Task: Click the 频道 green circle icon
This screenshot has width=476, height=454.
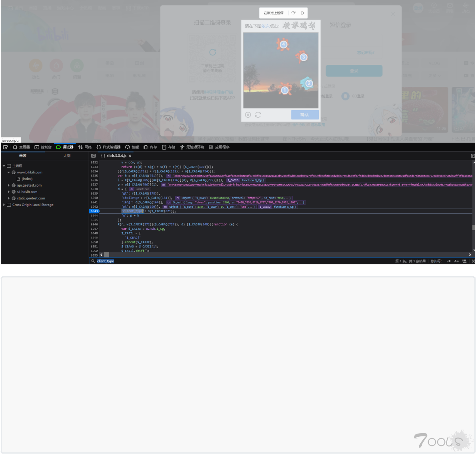Action: click(x=77, y=66)
